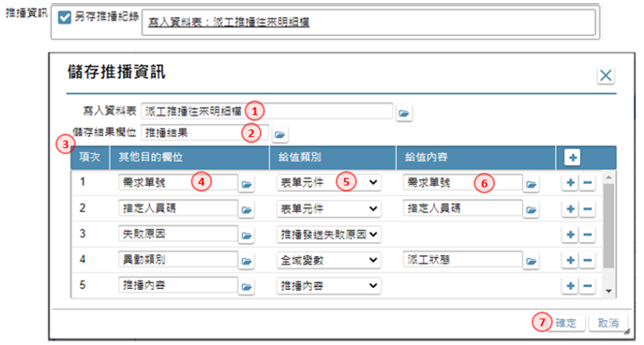The image size is (644, 345).
Task: Click the table vertical scrollbar thumb
Action: click(x=609, y=225)
